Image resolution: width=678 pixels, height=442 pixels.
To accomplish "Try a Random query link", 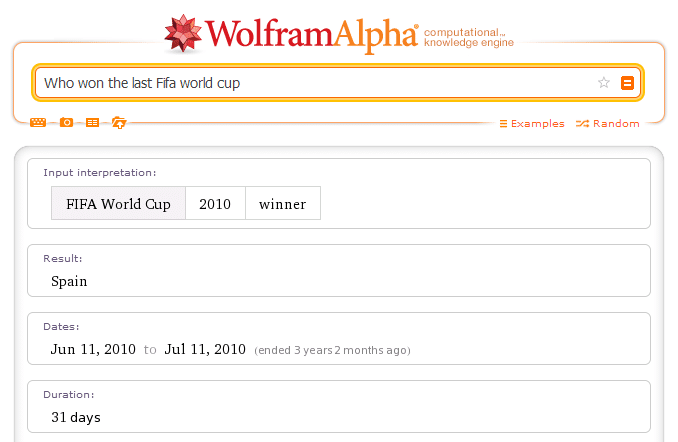I will (x=608, y=124).
